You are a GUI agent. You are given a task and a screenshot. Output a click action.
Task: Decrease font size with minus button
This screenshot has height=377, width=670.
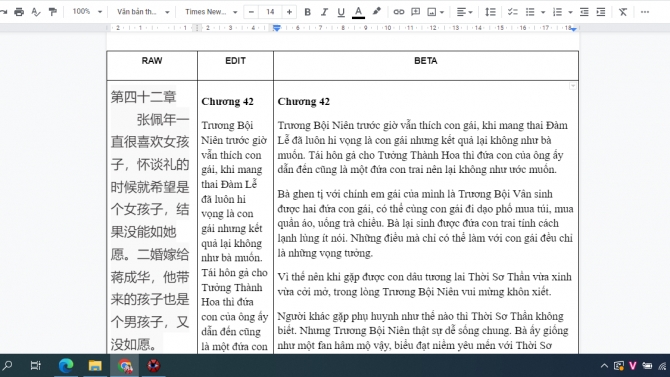tap(251, 12)
